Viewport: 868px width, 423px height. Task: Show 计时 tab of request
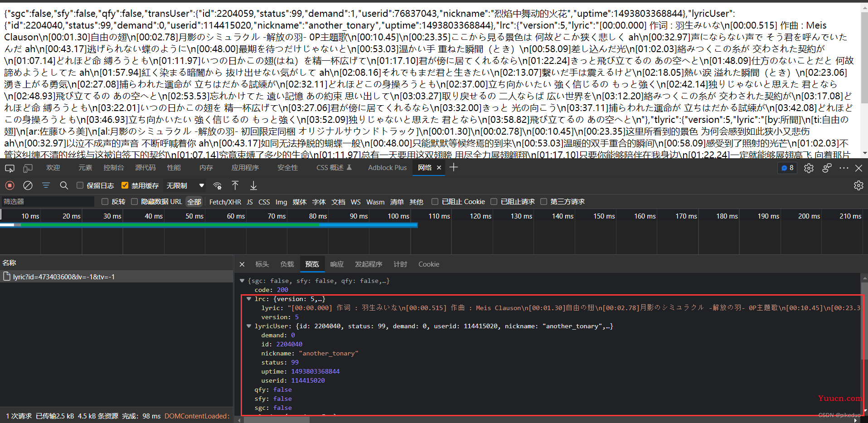point(400,264)
